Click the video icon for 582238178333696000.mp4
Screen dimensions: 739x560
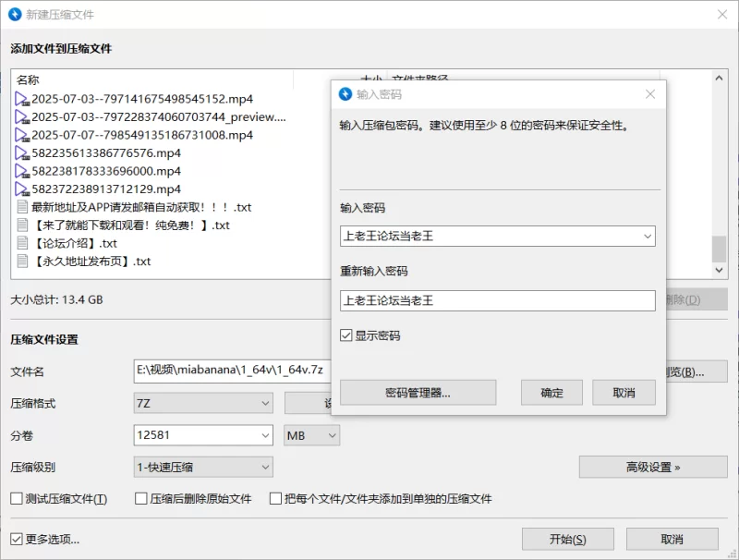tap(22, 171)
